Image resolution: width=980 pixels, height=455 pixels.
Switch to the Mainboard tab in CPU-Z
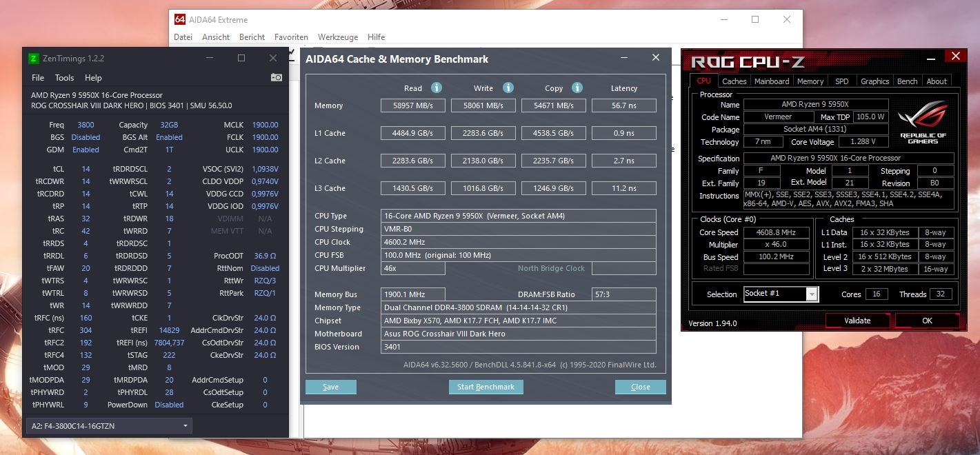click(x=772, y=81)
